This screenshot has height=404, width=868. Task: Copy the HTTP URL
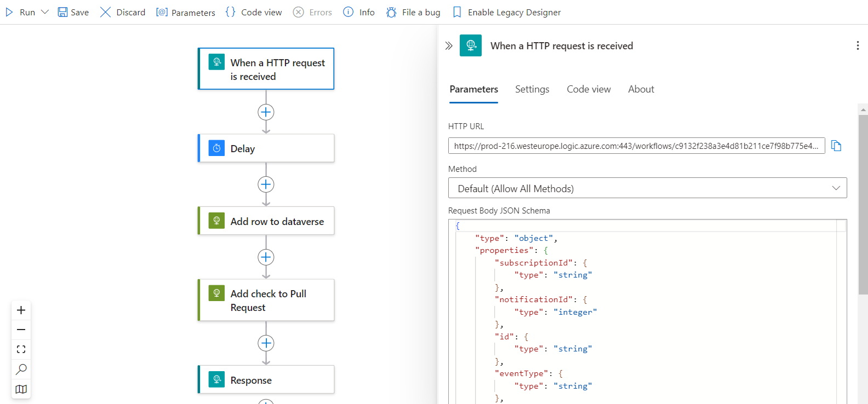(x=836, y=146)
